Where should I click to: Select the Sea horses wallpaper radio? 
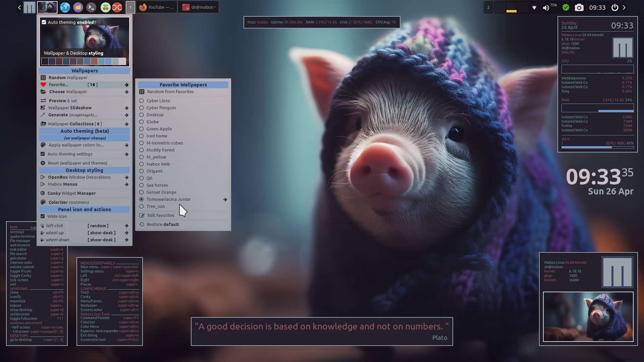142,185
